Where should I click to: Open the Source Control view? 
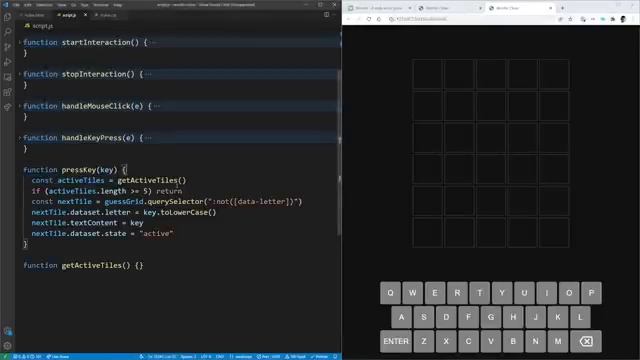(x=7, y=47)
